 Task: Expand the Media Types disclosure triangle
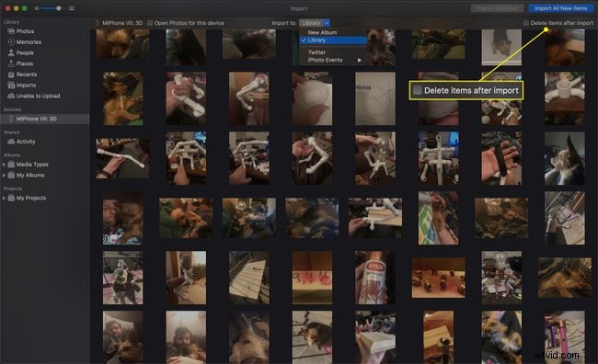point(4,165)
